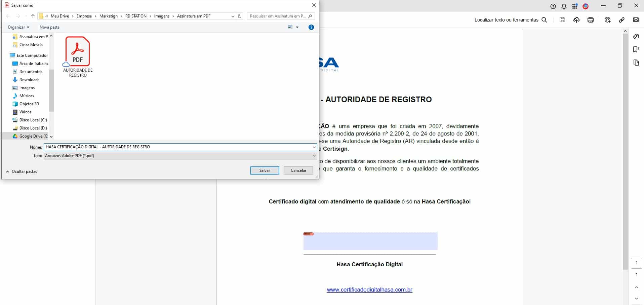Screen dimensions: 644x305
Task: Open the Tipo file type combo box
Action: (180, 156)
